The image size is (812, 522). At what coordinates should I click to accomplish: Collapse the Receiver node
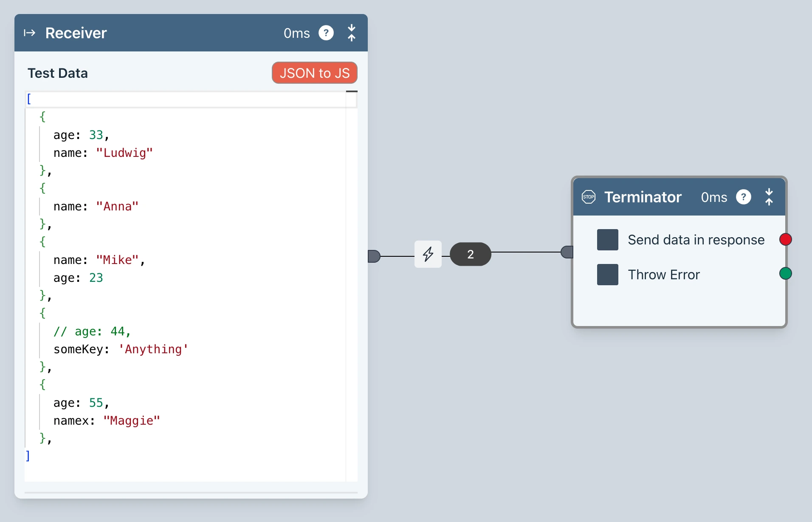[351, 33]
